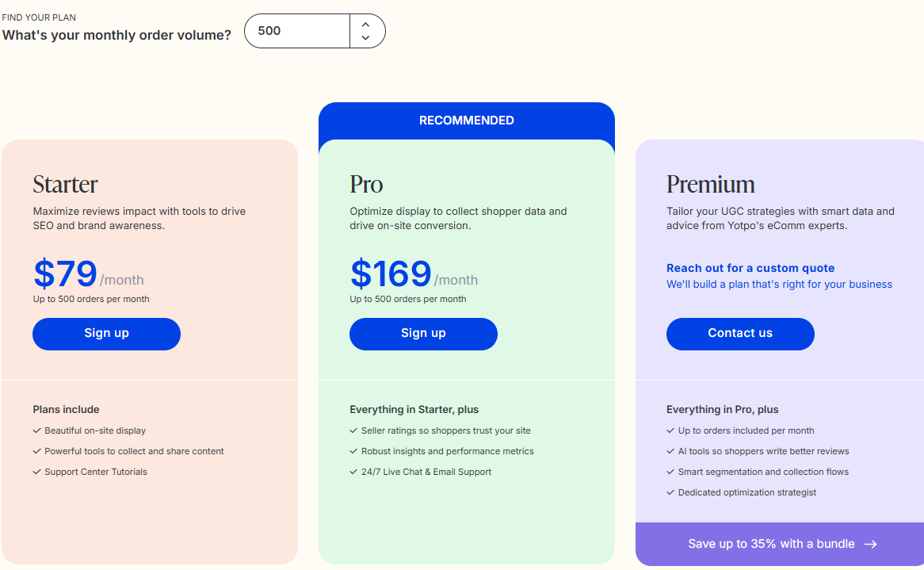The image size is (924, 570).
Task: Click checkmark next to "AI tools so shoppers write better reviews"
Action: 670,451
